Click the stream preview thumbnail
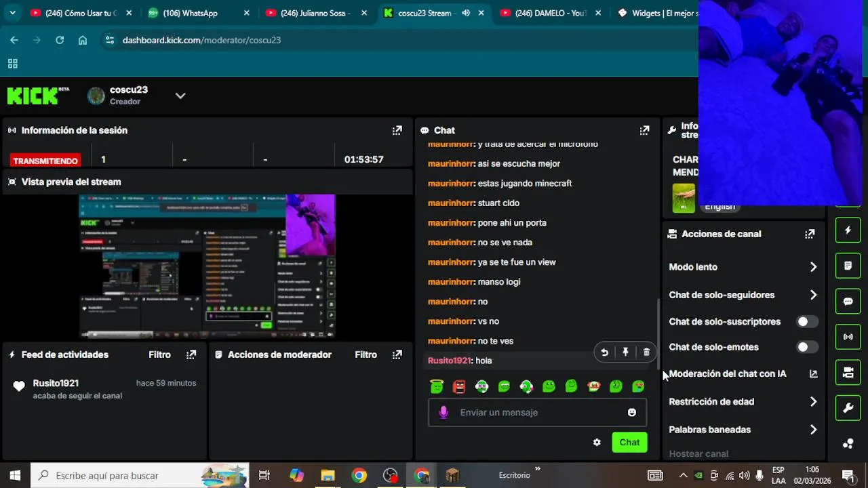The image size is (868, 488). (207, 266)
